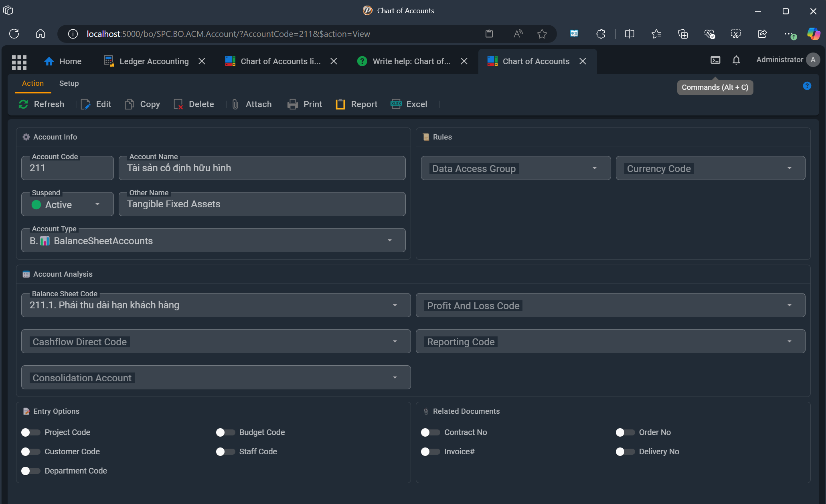The width and height of the screenshot is (826, 504).
Task: Attach a file to account
Action: (x=252, y=104)
